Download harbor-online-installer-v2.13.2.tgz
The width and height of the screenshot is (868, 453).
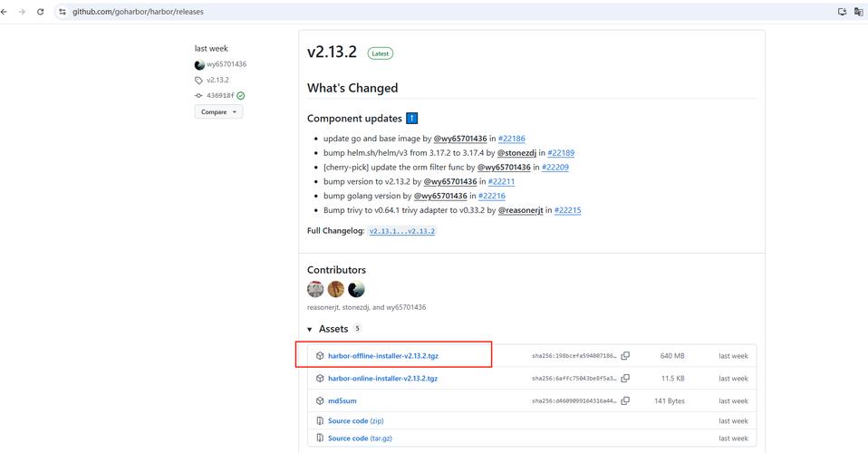(x=382, y=379)
